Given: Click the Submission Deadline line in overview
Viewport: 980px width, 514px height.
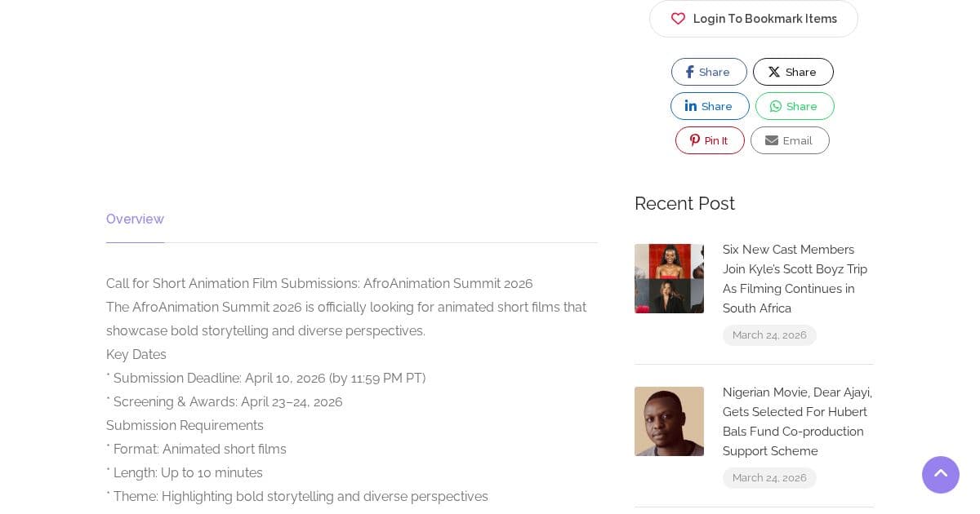Looking at the screenshot, I should (265, 378).
